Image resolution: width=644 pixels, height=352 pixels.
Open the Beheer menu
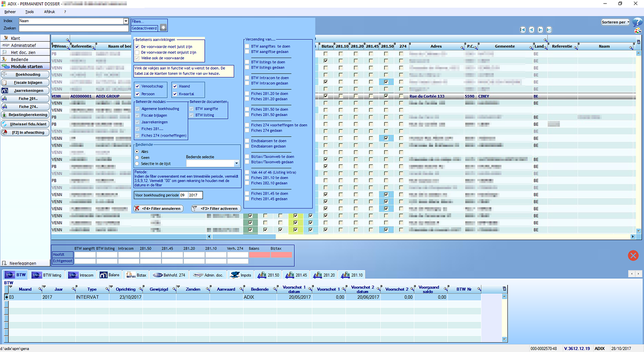pos(10,12)
